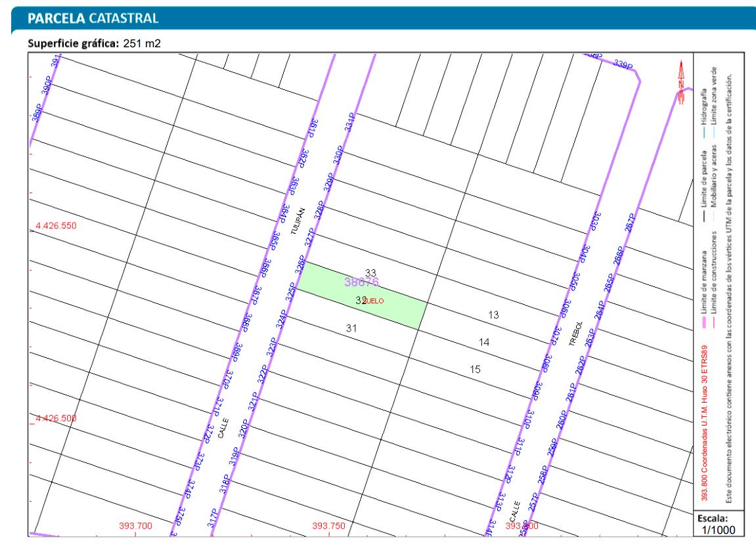Click the Límite de parcela legend entry
This screenshot has width=756, height=549.
[705, 190]
